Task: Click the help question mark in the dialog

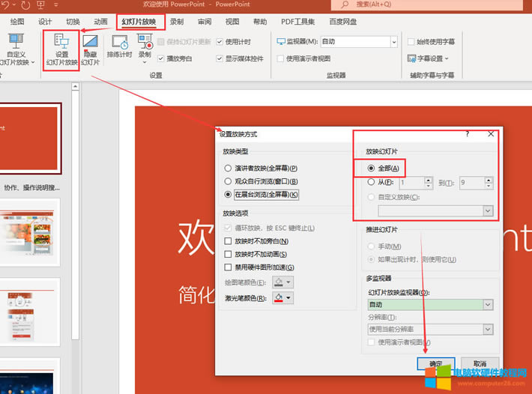Action: tap(467, 133)
